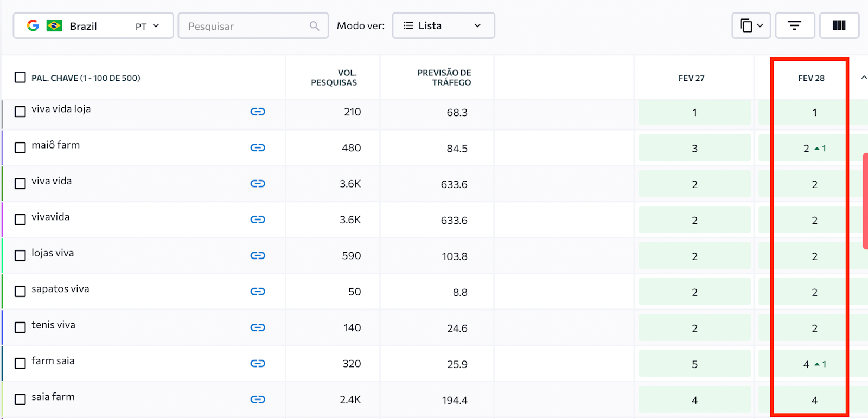868x419 pixels.
Task: Check the box for viva vida loja
Action: coord(20,112)
